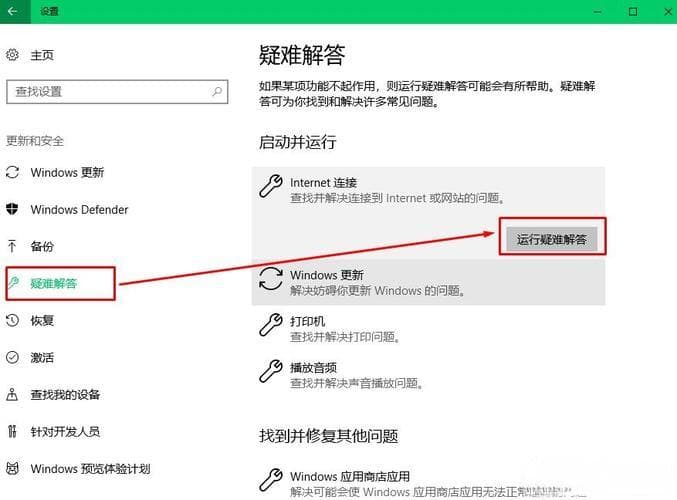Click the Windows 应用商店应用 wrench icon
Screen dimensions: 677x500
[x=271, y=480]
